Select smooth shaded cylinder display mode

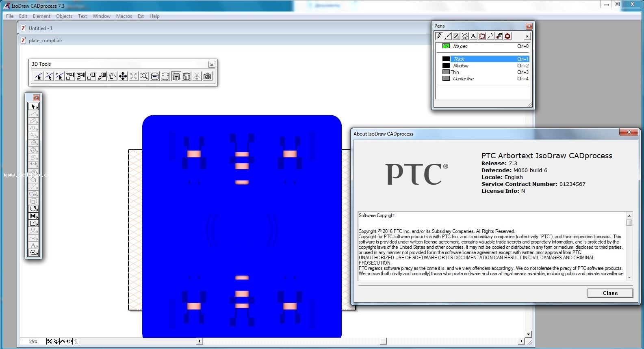[x=186, y=76]
